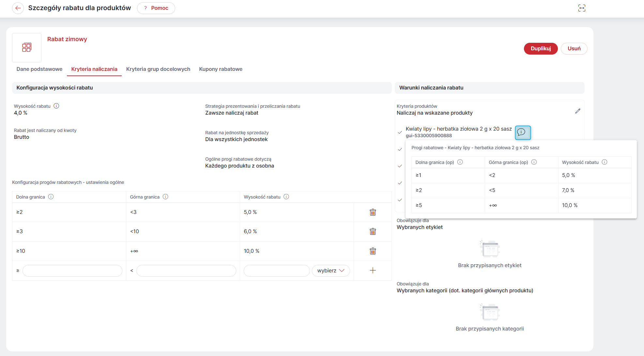
Task: Click the Brak przypisanych kategorii placeholder
Action: (x=490, y=329)
